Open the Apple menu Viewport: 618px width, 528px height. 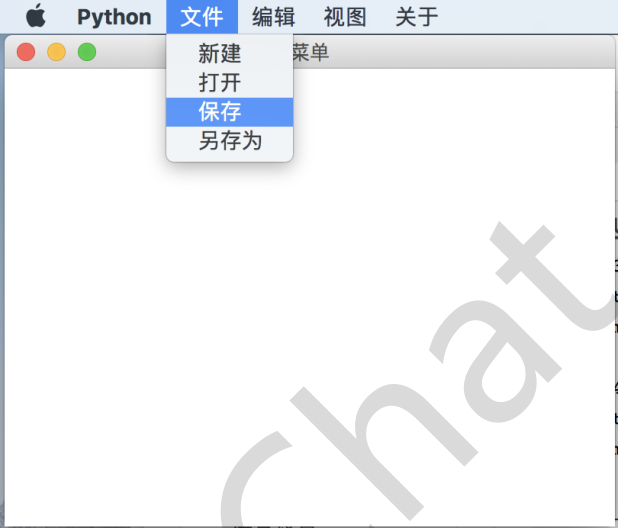[x=36, y=16]
